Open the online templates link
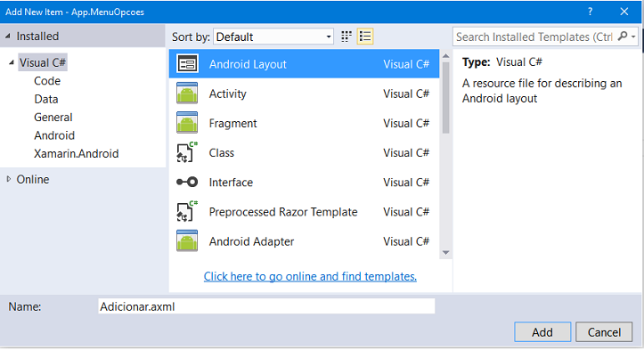Image resolution: width=644 pixels, height=350 pixels. pos(310,276)
